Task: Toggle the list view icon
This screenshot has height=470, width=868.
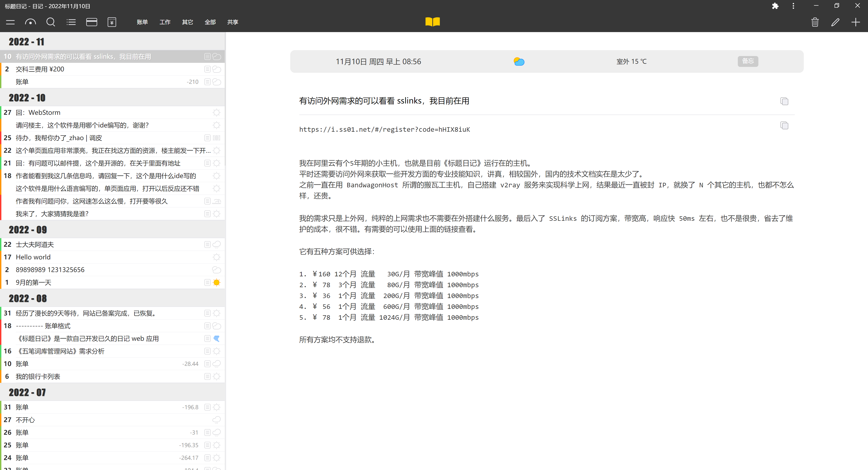Action: 71,22
